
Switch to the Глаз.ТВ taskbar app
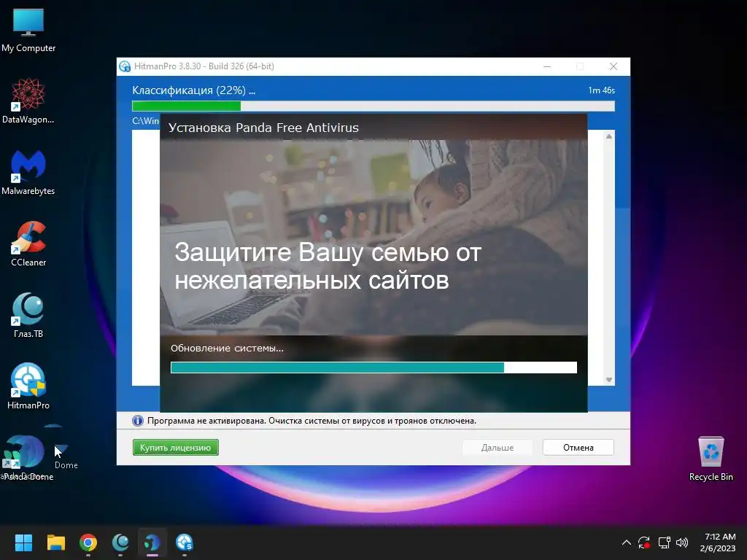(x=120, y=542)
